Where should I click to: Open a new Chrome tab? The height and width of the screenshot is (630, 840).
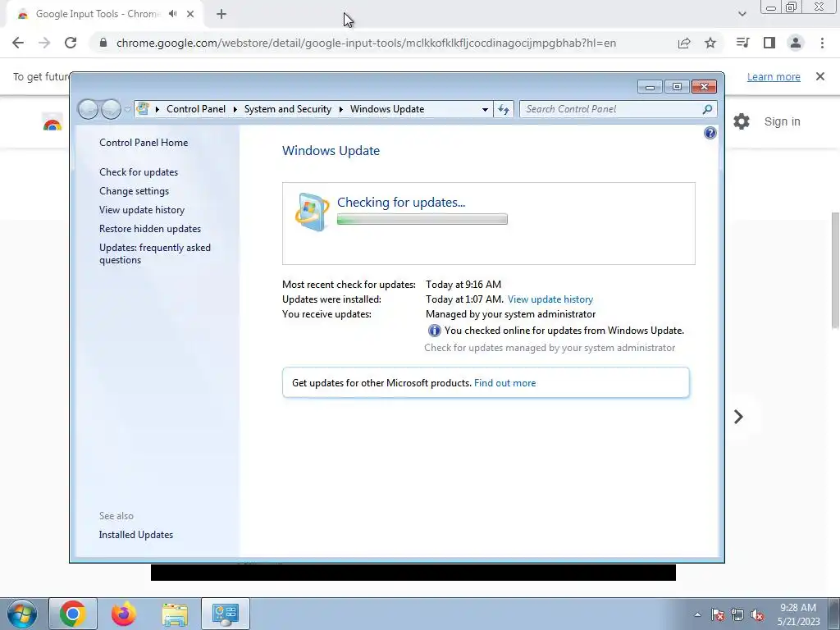[221, 14]
